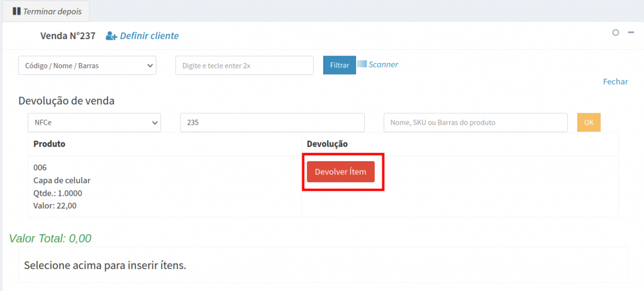
Task: Select the Capa de celular product row
Action: [62, 180]
